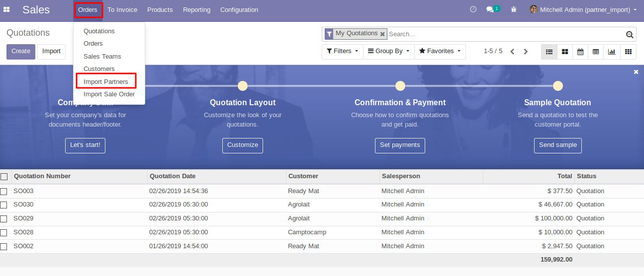The width and height of the screenshot is (644, 276).
Task: Remove the My Quotations filter facet
Action: pos(382,34)
